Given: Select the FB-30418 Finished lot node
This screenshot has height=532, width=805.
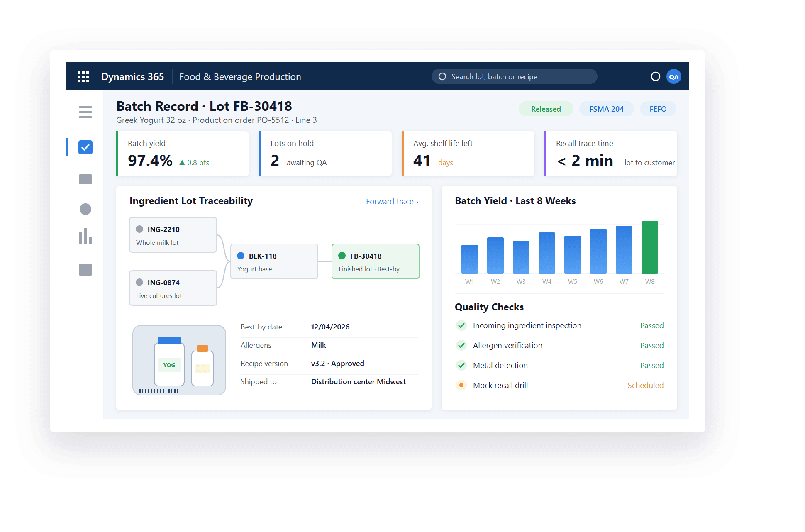Looking at the screenshot, I should coord(376,261).
